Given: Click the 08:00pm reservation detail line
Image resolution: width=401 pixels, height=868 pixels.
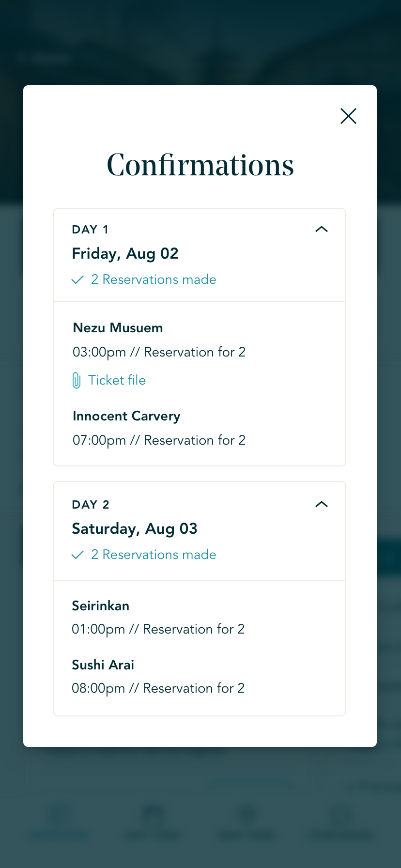Looking at the screenshot, I should [x=158, y=688].
